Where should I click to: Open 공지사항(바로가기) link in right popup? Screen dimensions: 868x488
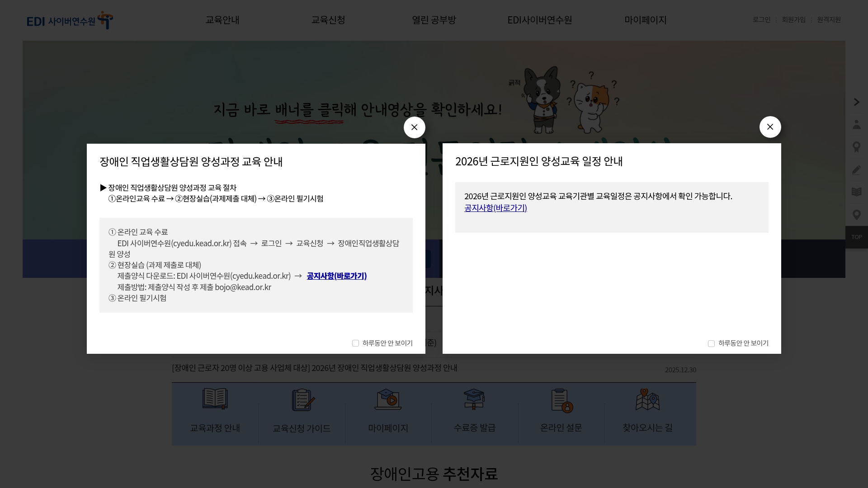pyautogui.click(x=495, y=208)
